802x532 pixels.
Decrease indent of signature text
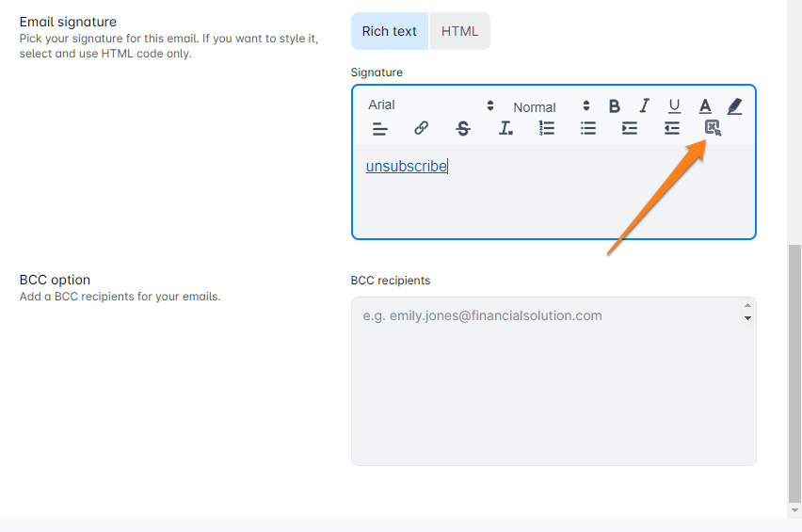click(671, 129)
